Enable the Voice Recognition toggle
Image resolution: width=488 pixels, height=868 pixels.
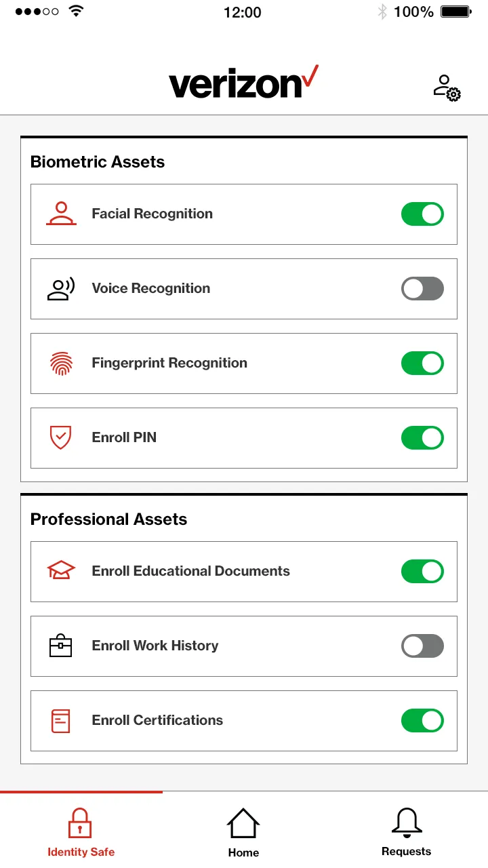click(x=422, y=289)
